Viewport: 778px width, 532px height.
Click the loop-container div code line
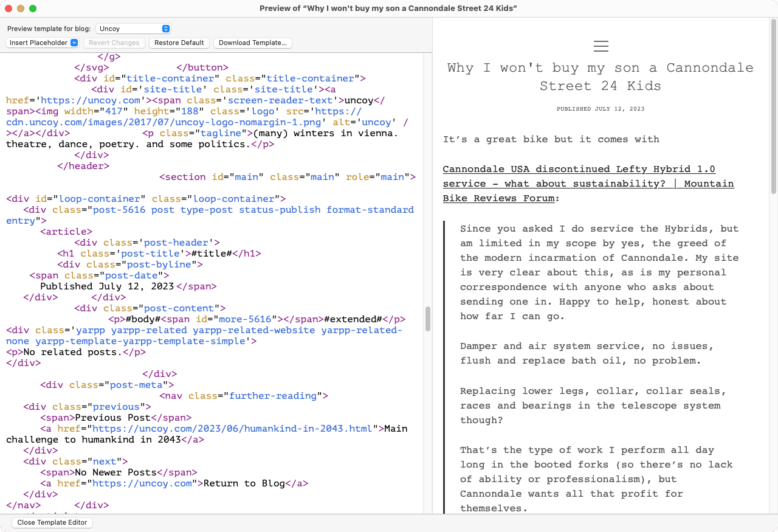146,199
